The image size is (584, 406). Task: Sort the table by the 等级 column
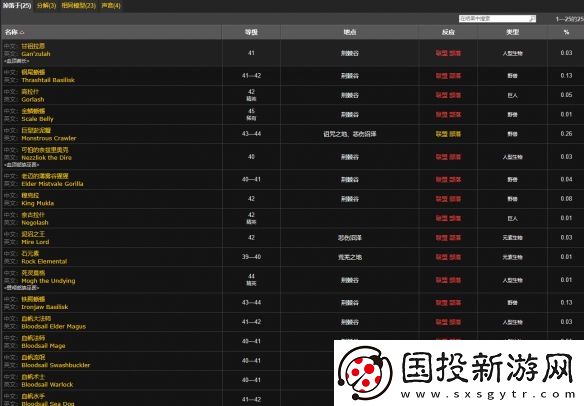251,32
